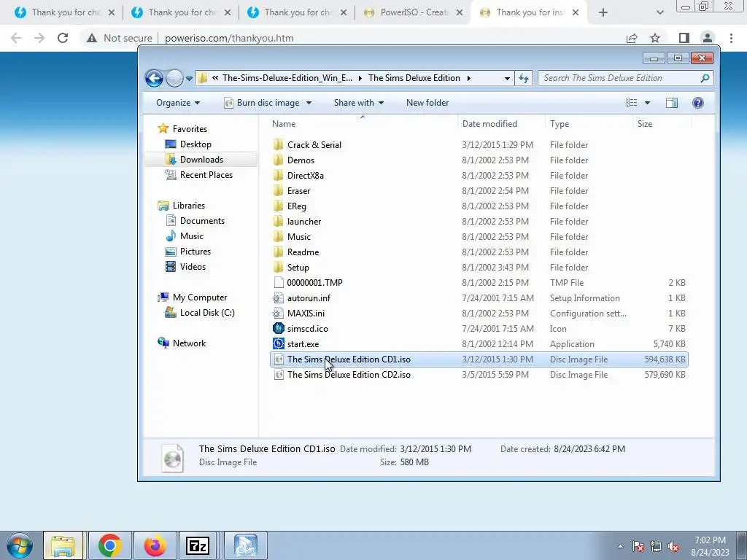Click the search magnifier icon
747x560 pixels.
pos(705,78)
